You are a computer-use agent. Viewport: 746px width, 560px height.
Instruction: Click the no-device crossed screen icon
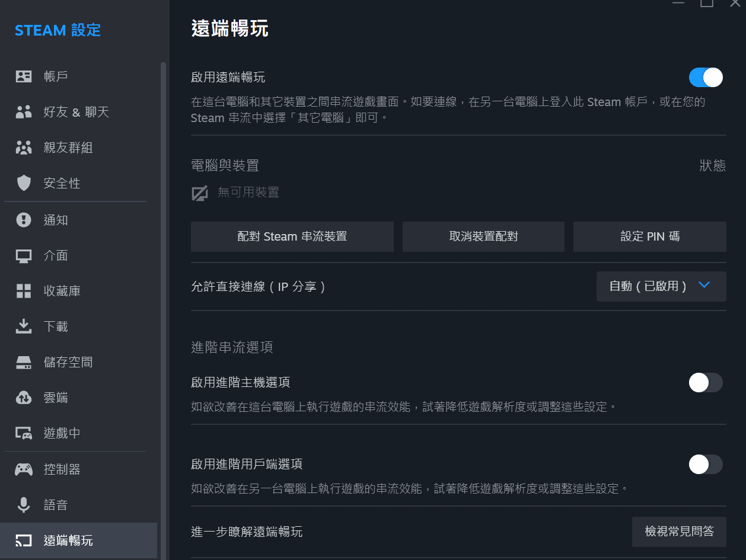tap(200, 193)
